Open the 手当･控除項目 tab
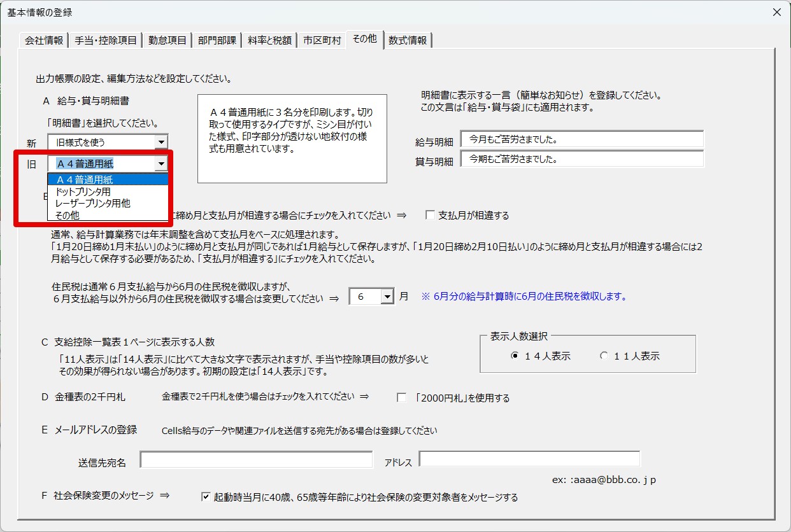This screenshot has height=532, width=791. tap(106, 40)
